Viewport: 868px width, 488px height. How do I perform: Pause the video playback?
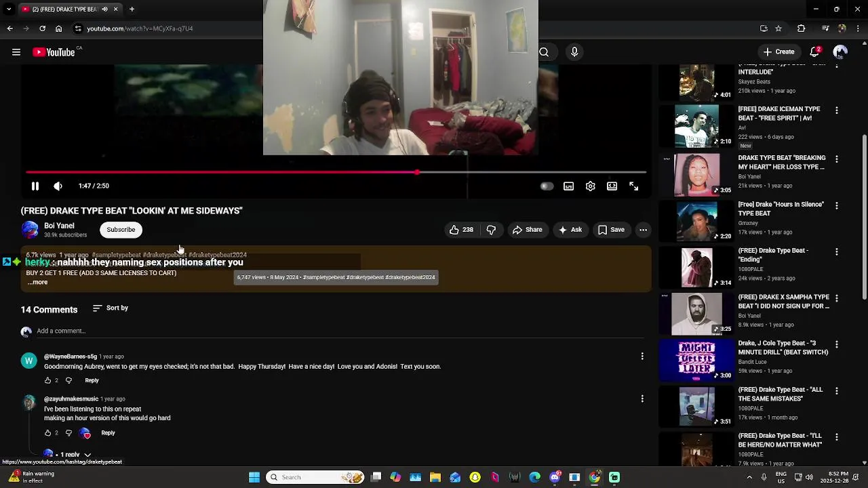[x=35, y=186]
